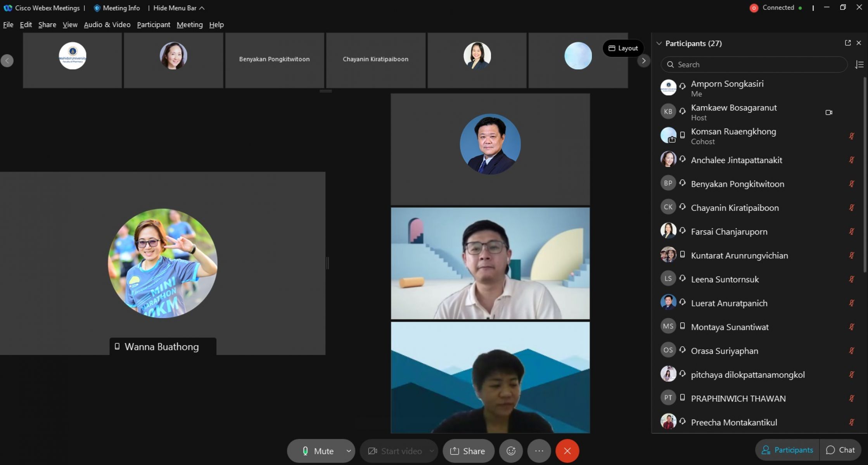Collapse the Participants panel header
Screen dimensions: 868x465
[x=659, y=43]
